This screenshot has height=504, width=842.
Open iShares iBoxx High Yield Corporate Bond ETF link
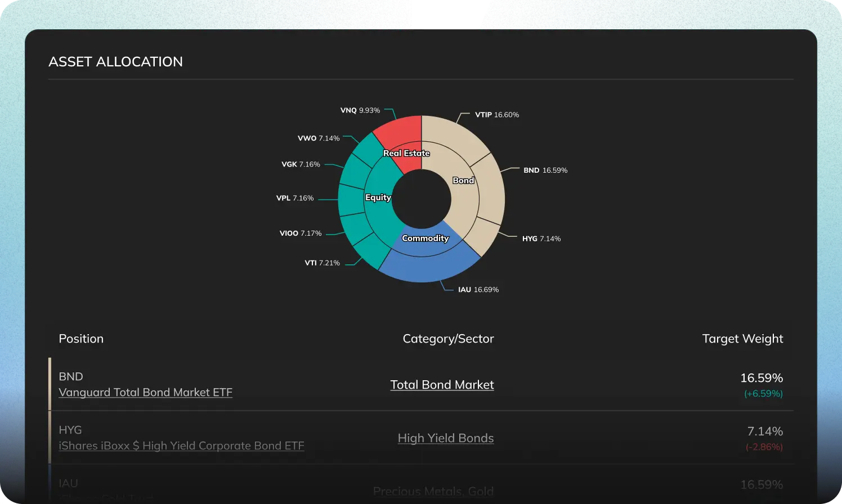click(181, 445)
